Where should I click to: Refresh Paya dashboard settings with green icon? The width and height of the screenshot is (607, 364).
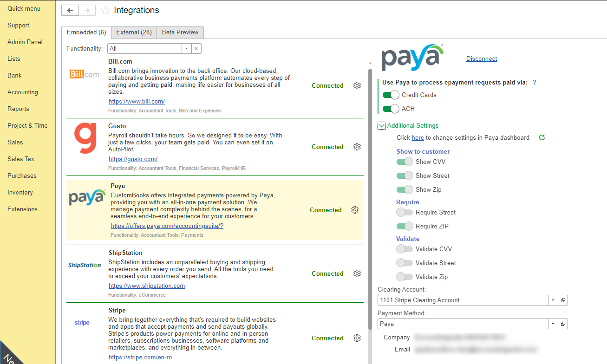click(542, 137)
